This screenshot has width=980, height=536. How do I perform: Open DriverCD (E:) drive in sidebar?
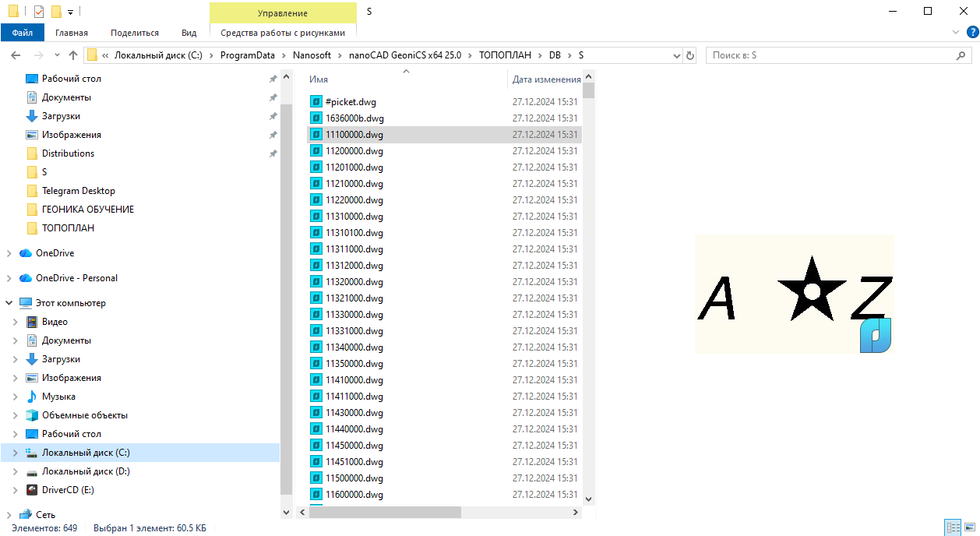coord(68,490)
